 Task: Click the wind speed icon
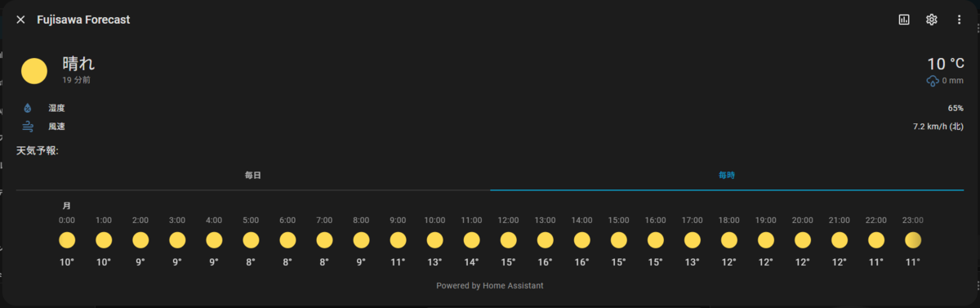click(x=28, y=127)
